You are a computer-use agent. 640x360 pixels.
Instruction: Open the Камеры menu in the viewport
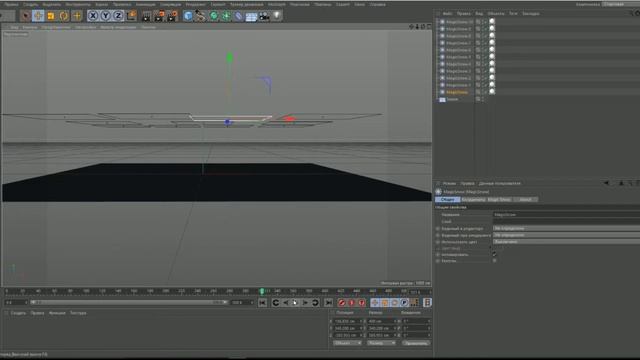(x=29, y=27)
